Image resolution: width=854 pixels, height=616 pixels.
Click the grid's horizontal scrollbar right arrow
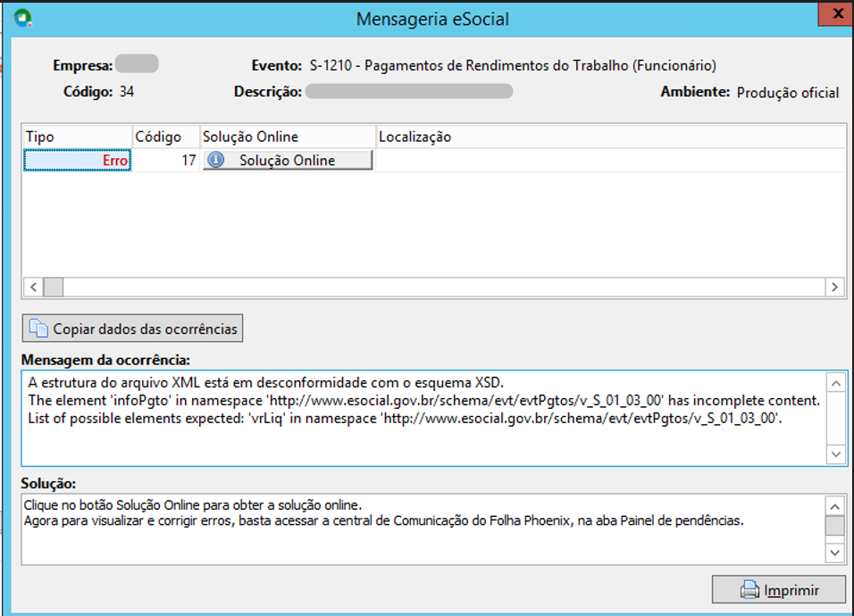pyautogui.click(x=834, y=287)
